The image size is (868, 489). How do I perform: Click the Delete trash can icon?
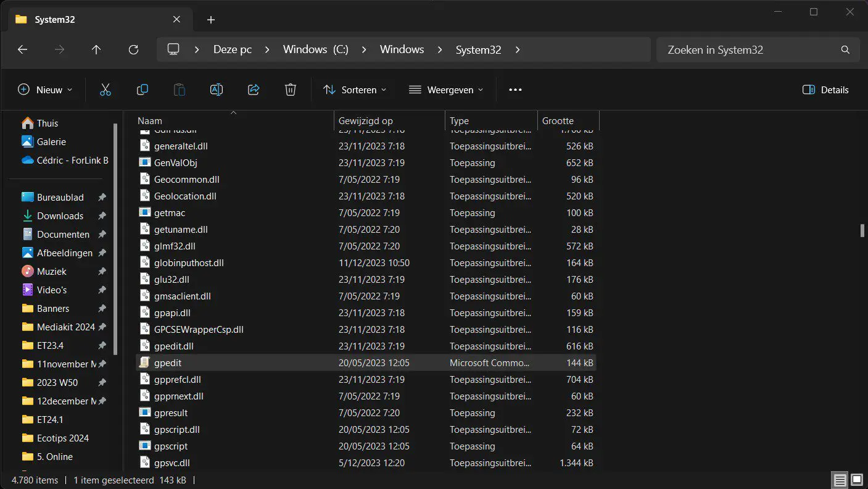tap(291, 90)
